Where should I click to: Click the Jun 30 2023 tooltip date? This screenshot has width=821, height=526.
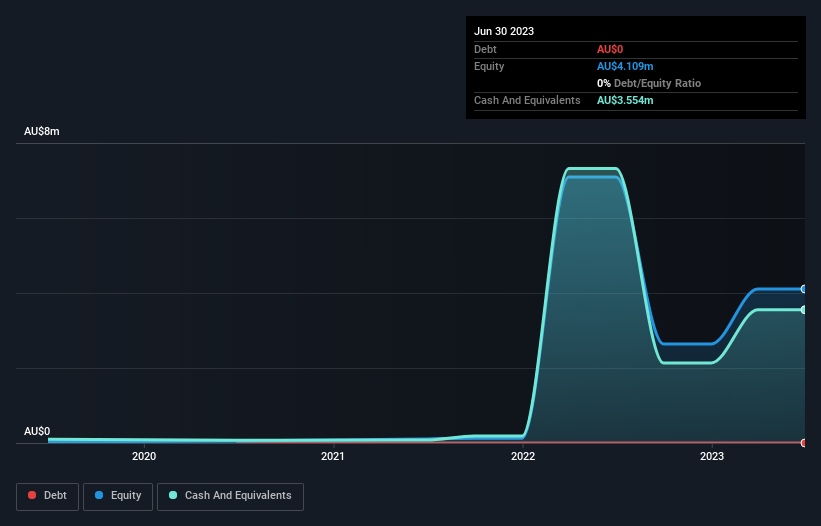point(504,31)
